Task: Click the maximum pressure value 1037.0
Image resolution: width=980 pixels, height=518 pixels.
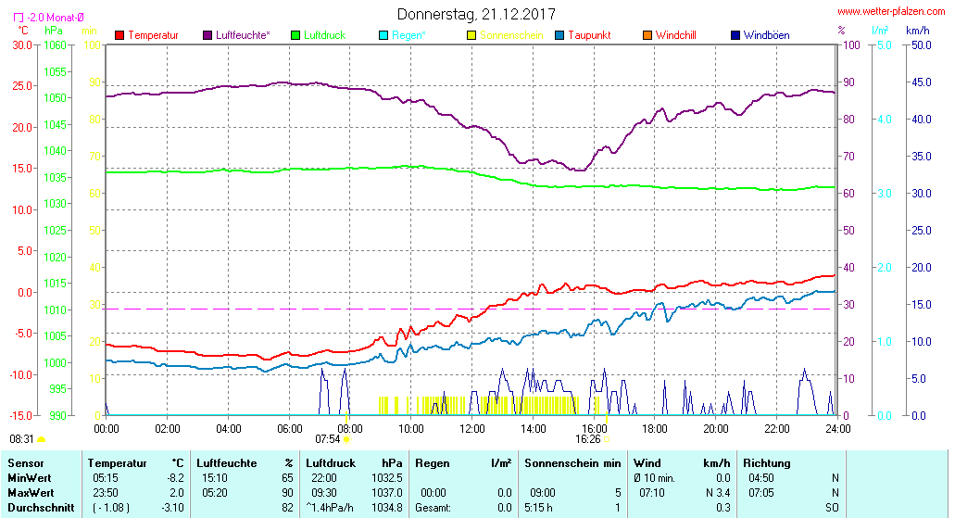Action: (x=387, y=493)
